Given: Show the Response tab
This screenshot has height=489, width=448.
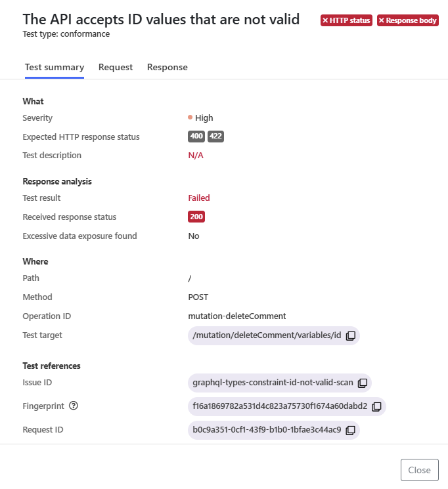Looking at the screenshot, I should click(167, 67).
